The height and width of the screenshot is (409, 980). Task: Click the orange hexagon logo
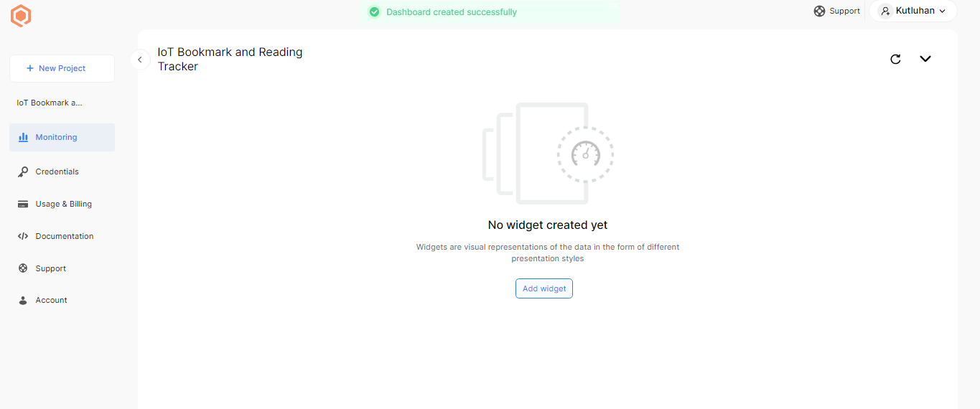tap(22, 15)
